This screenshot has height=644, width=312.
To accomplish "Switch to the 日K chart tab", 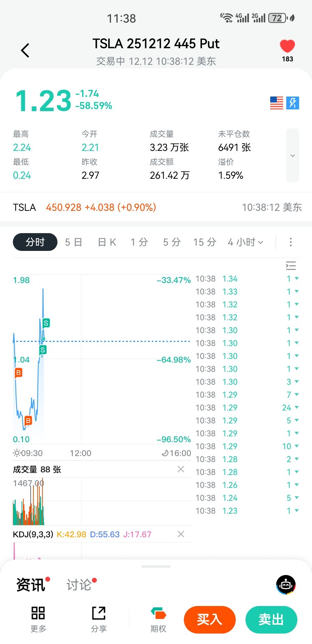I will tap(107, 242).
